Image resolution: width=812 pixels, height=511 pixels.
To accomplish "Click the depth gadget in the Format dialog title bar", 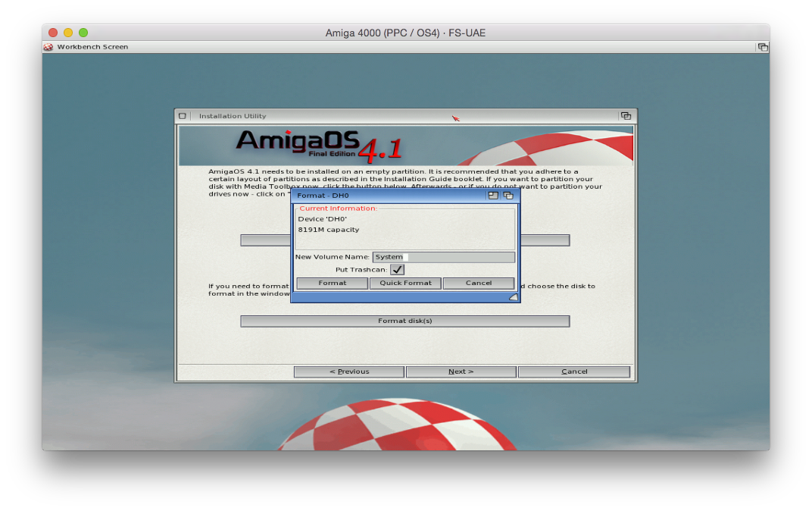I will point(508,196).
